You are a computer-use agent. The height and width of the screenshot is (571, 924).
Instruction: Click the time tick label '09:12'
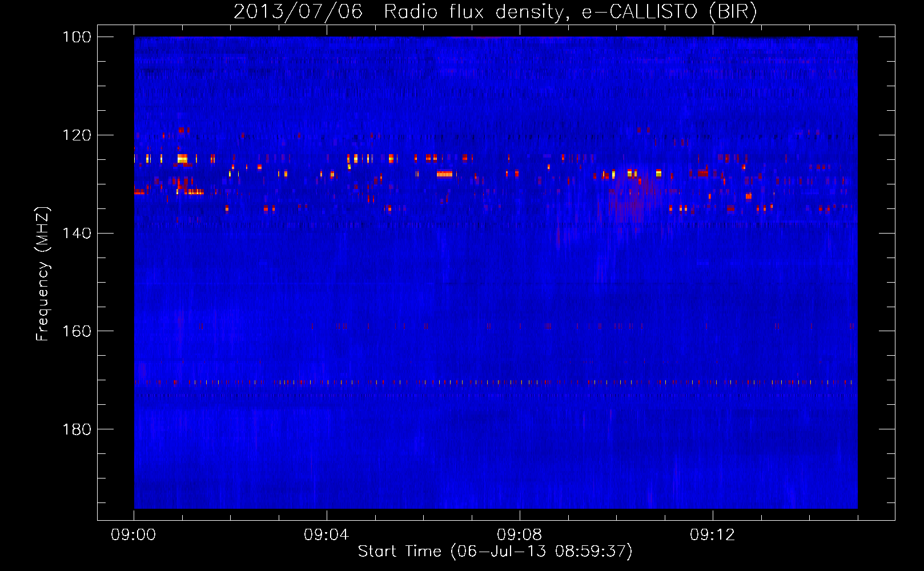tap(713, 535)
